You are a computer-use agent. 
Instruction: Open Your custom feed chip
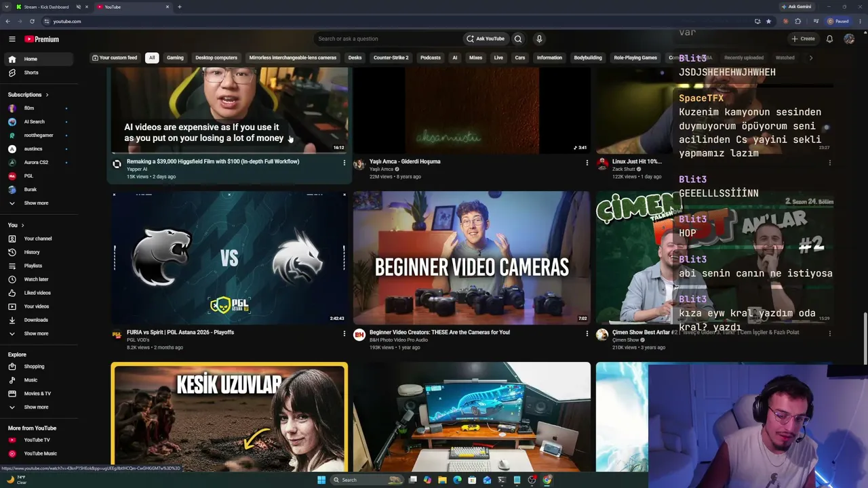click(115, 58)
